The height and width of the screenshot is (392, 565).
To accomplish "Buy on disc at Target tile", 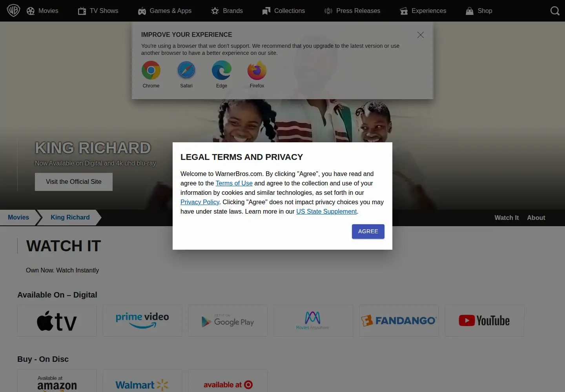I will click(x=228, y=381).
